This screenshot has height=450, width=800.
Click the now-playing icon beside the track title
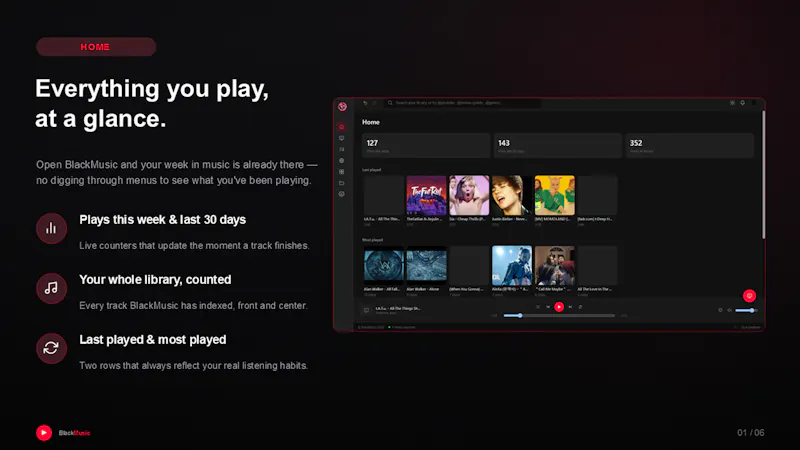click(x=366, y=310)
